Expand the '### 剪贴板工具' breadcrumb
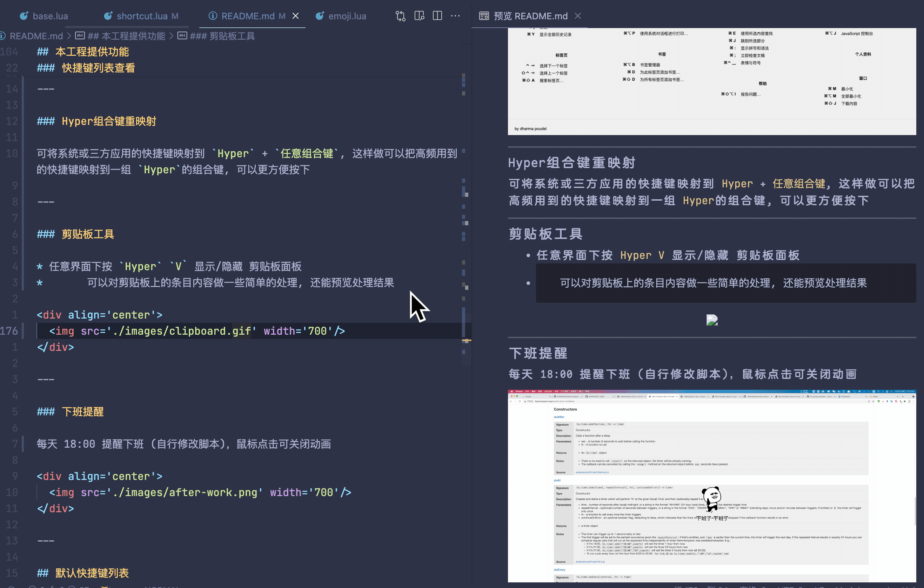924x588 pixels. 222,36
